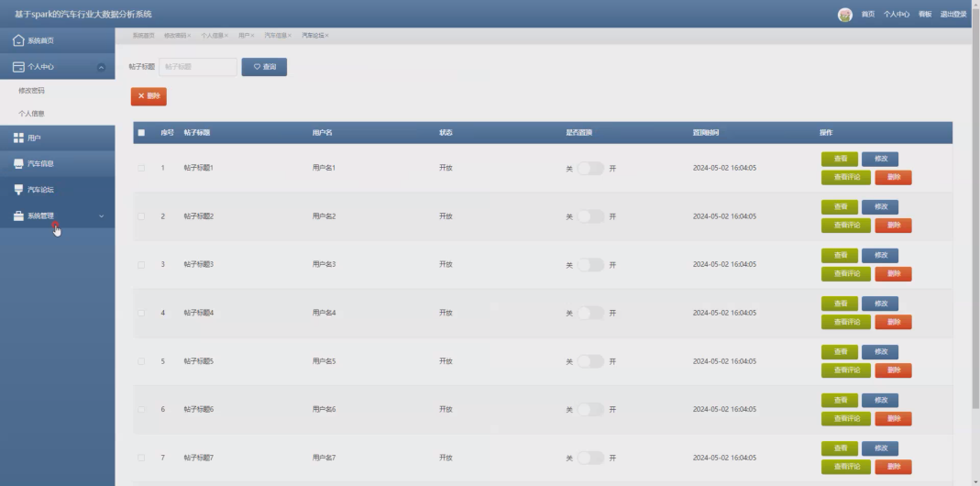Toggle the 是否置顶 switch for row 1
980x486 pixels.
[590, 168]
